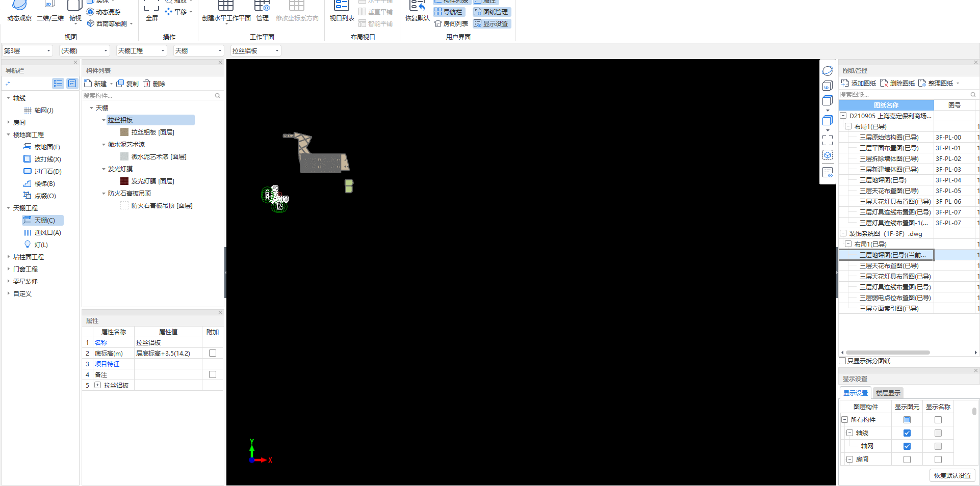Screen dimensions: 980x486
Task: Toggle the 显示设置 panel button
Action: 491,23
